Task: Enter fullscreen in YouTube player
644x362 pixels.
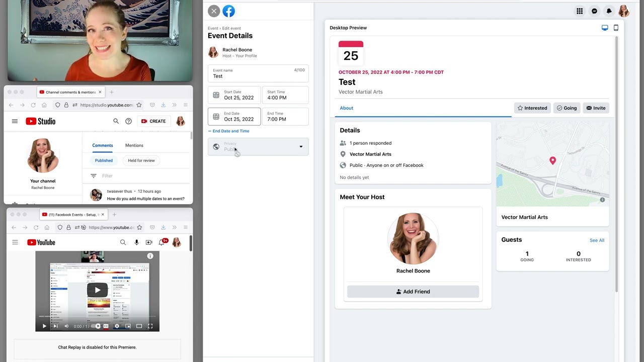Action: (150, 326)
